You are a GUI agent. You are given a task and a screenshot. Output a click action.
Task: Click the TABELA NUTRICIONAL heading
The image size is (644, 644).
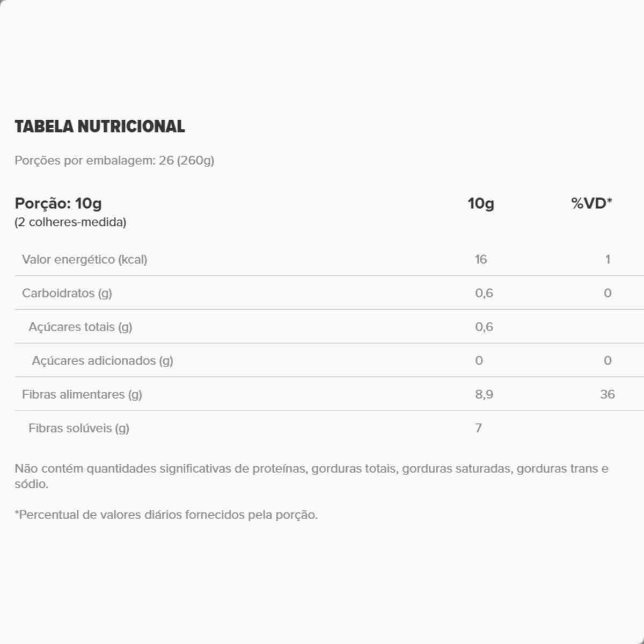pos(100,127)
